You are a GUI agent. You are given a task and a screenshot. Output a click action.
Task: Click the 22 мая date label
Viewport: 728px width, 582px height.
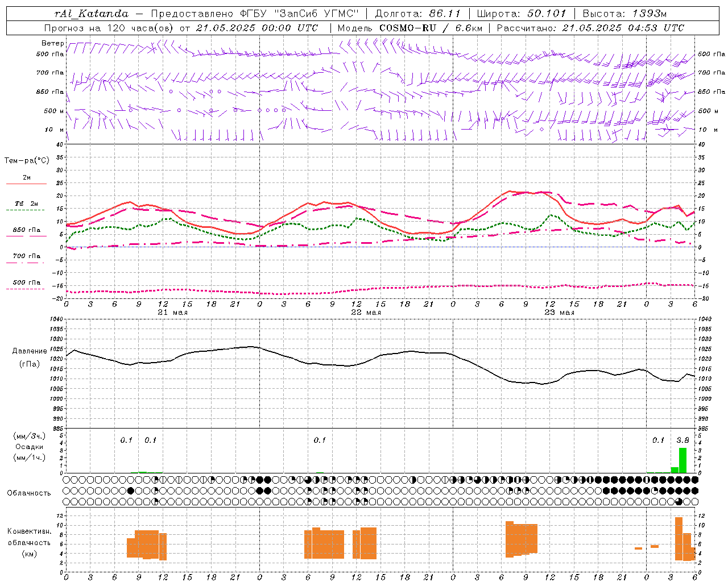coord(366,313)
